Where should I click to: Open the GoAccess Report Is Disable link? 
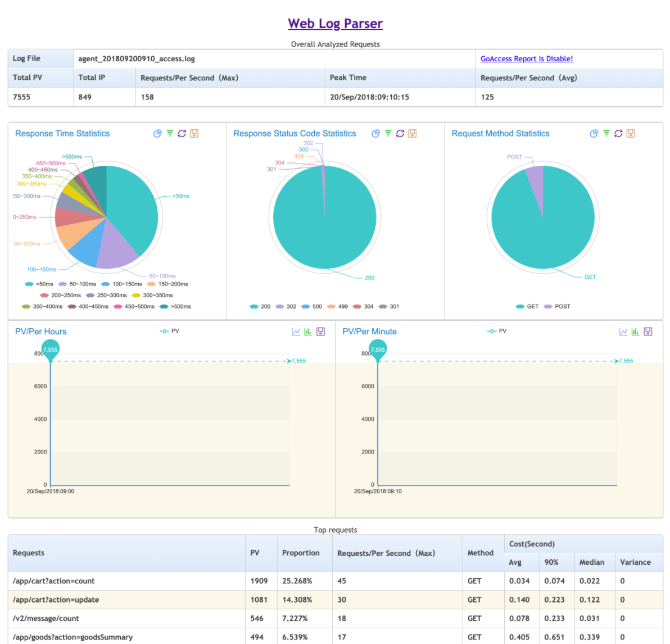(527, 58)
